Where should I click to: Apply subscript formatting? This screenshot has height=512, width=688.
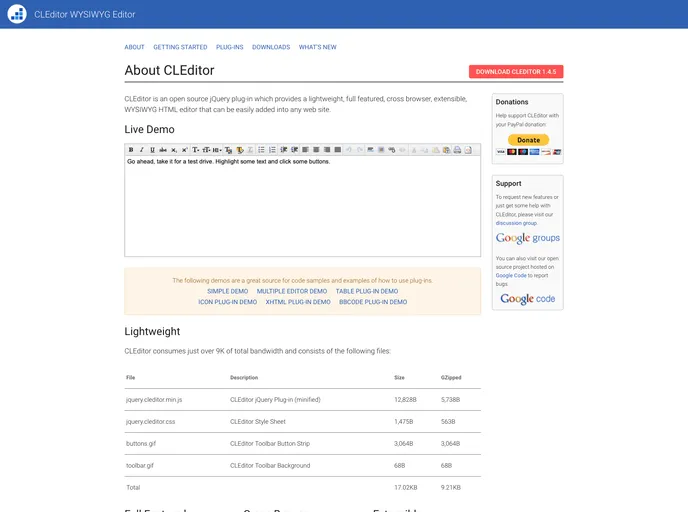pos(174,150)
